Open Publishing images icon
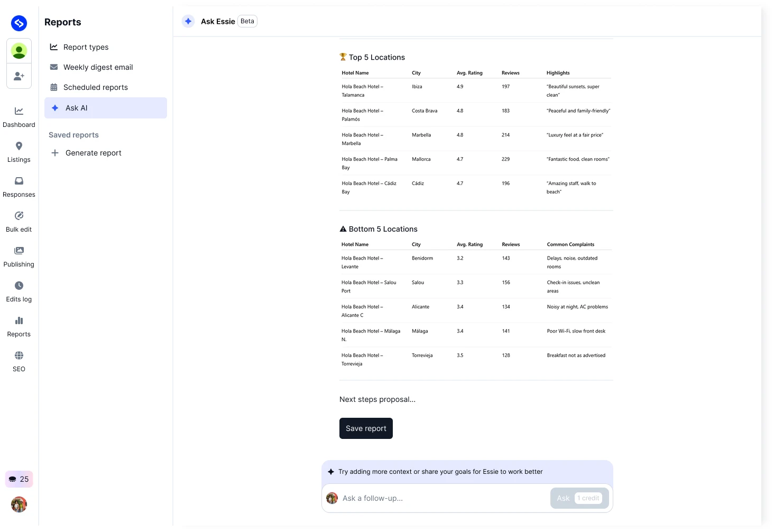This screenshot has height=532, width=774. coord(19,251)
